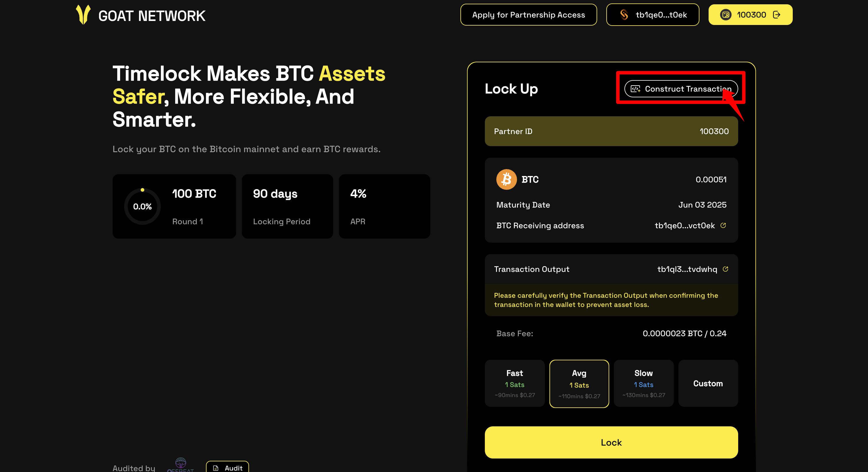Click the partner ID badge icon

[x=726, y=15]
